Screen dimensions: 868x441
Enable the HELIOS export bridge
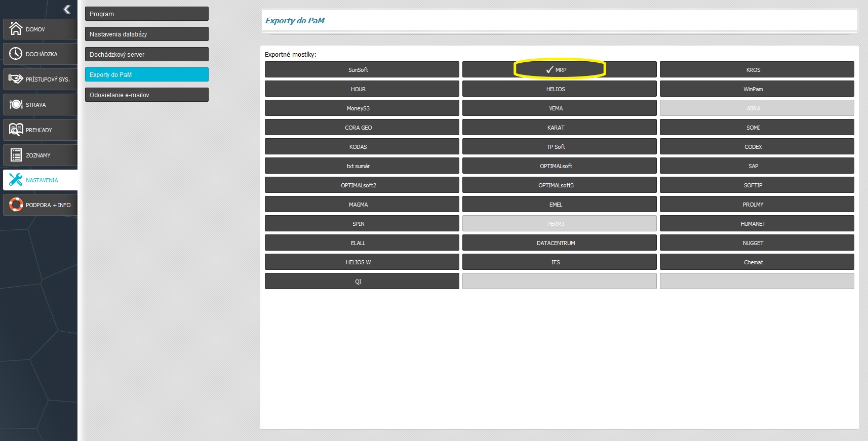pos(560,89)
